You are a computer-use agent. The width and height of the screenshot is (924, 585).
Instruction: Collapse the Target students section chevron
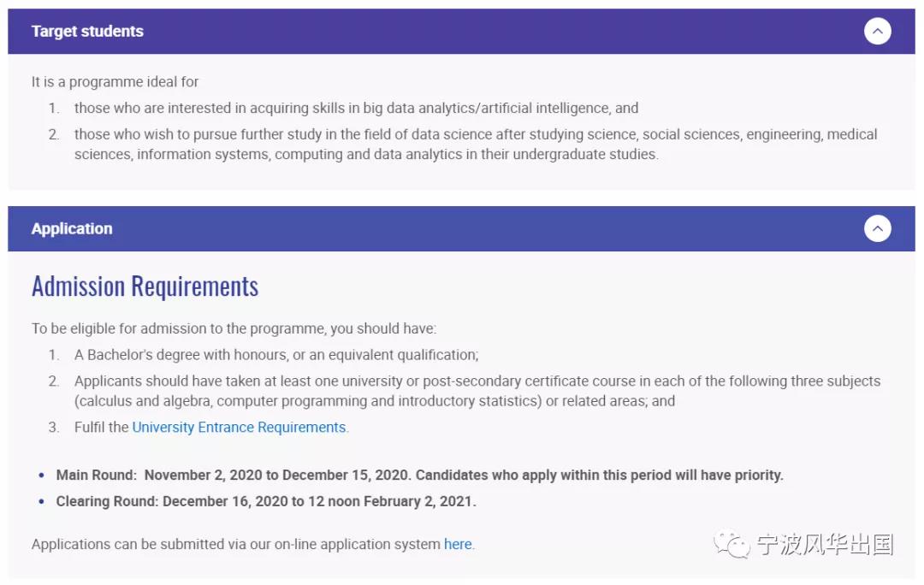878,32
